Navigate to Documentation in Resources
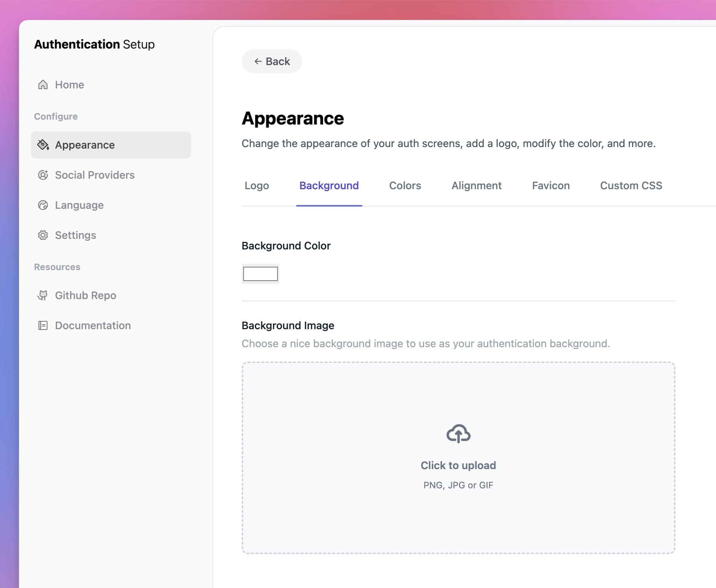This screenshot has height=588, width=716. 93,325
